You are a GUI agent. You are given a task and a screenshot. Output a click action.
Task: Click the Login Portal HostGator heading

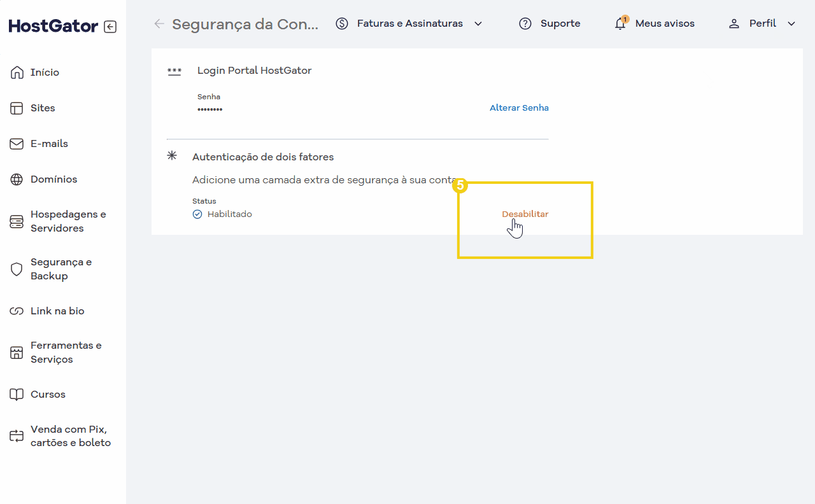click(255, 71)
